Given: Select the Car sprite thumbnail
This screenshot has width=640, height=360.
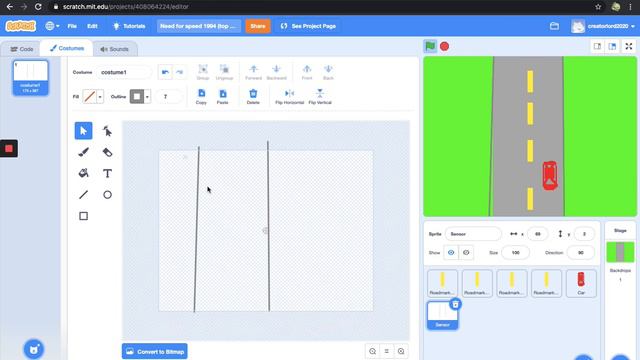Looking at the screenshot, I should pyautogui.click(x=581, y=283).
